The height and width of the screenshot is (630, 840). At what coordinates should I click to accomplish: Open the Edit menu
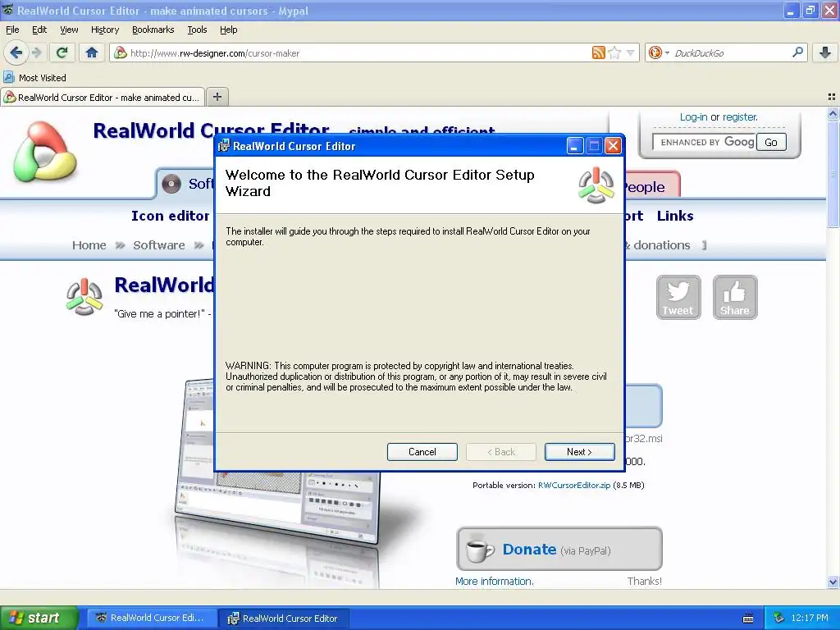tap(39, 30)
